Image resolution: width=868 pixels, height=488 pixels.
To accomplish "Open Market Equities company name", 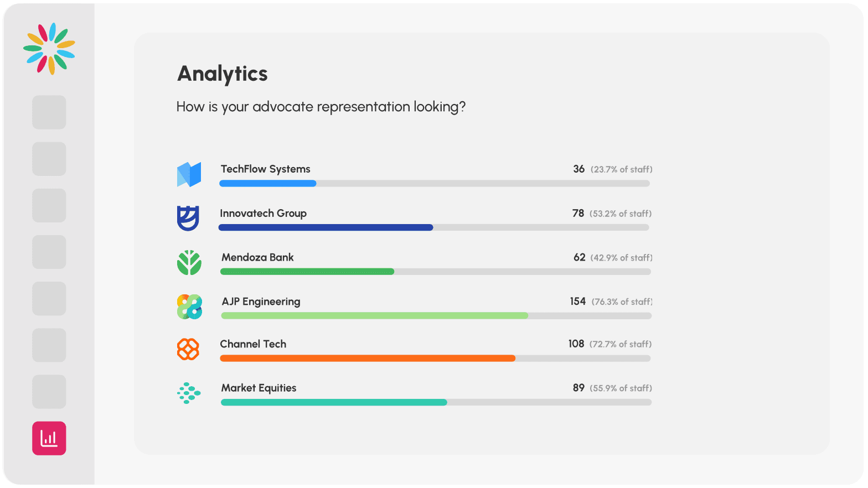I will point(259,388).
